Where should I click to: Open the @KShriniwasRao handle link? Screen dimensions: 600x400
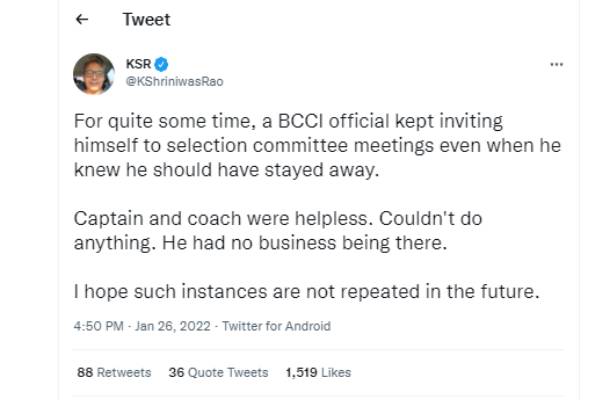click(166, 81)
